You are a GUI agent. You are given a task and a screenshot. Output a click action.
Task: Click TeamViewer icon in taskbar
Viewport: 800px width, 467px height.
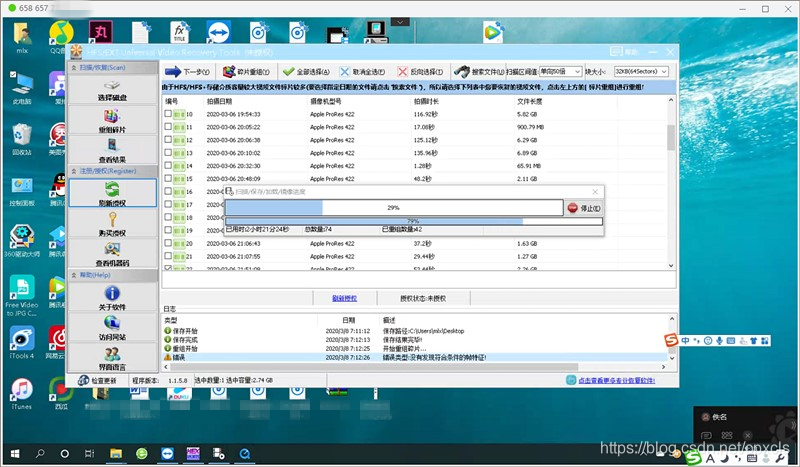pyautogui.click(x=167, y=453)
